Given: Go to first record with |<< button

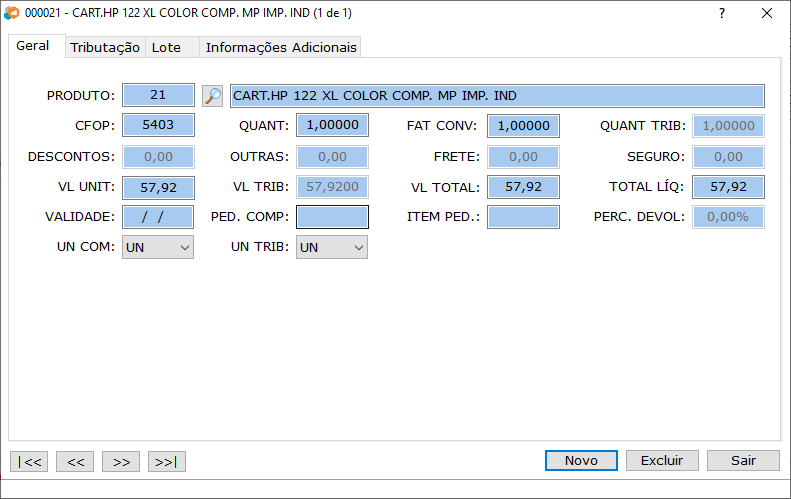Looking at the screenshot, I should [x=29, y=461].
